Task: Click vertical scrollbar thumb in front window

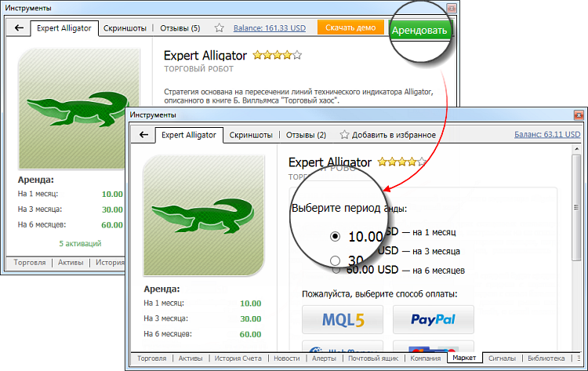Action: click(576, 207)
